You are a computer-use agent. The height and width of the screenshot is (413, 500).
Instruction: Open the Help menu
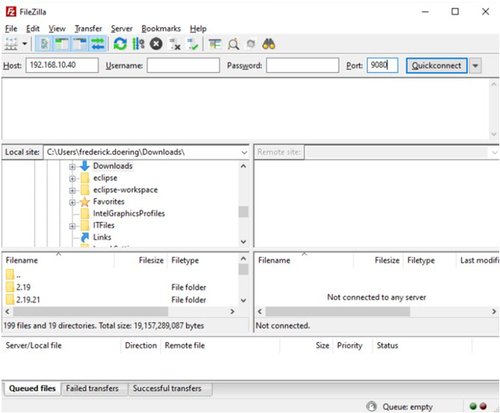tap(198, 29)
